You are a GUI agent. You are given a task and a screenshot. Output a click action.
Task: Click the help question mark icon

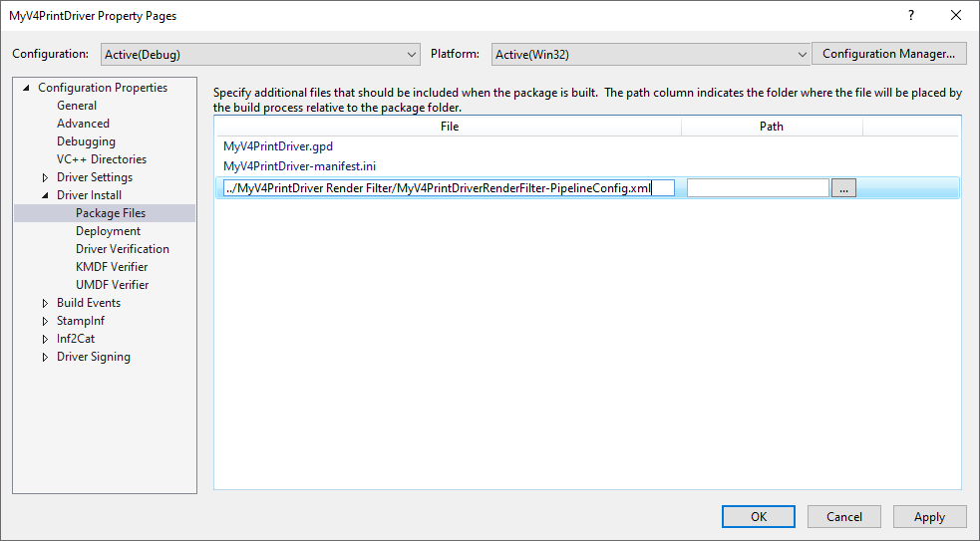(x=911, y=16)
